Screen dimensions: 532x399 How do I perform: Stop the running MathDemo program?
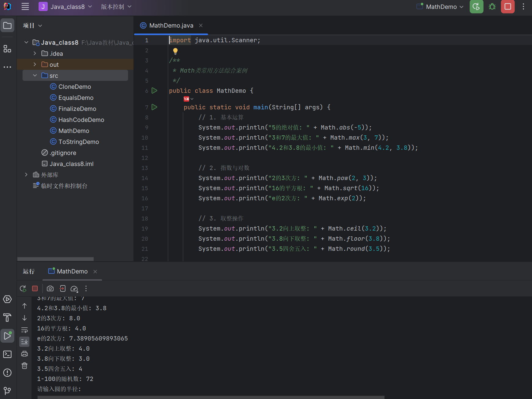coord(508,7)
